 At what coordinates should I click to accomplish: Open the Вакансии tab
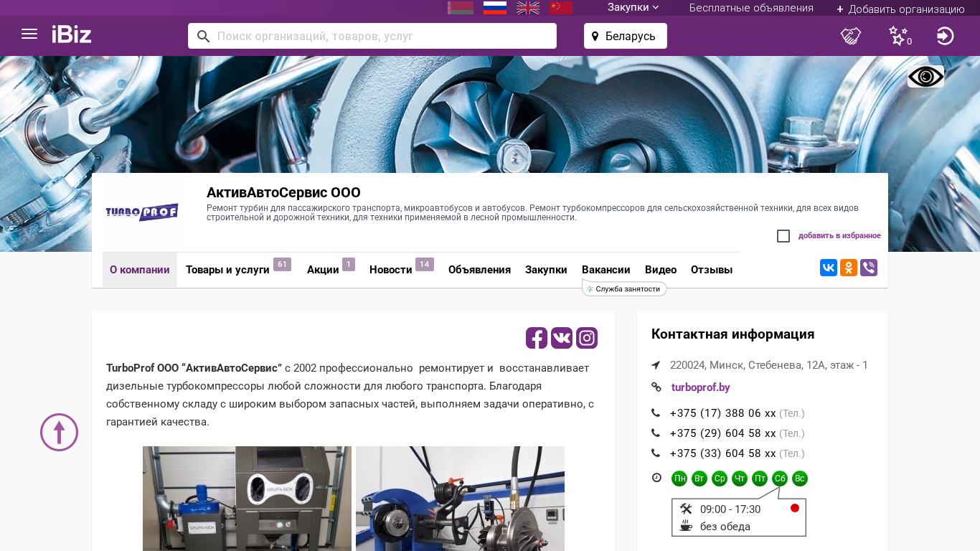click(606, 270)
